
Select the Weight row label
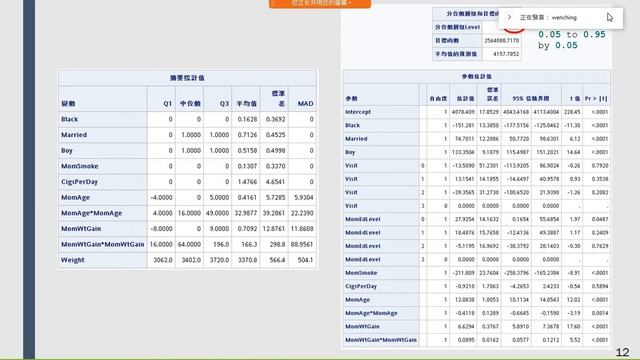(x=73, y=260)
